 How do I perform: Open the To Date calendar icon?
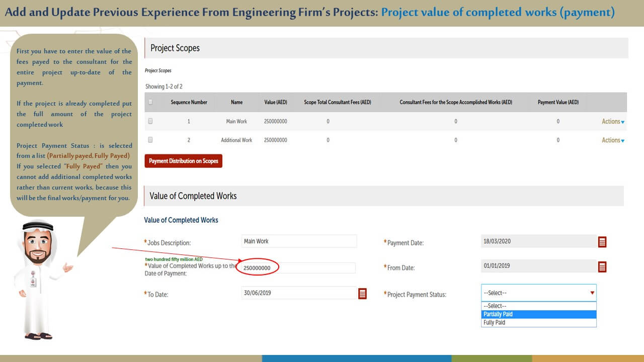(362, 294)
